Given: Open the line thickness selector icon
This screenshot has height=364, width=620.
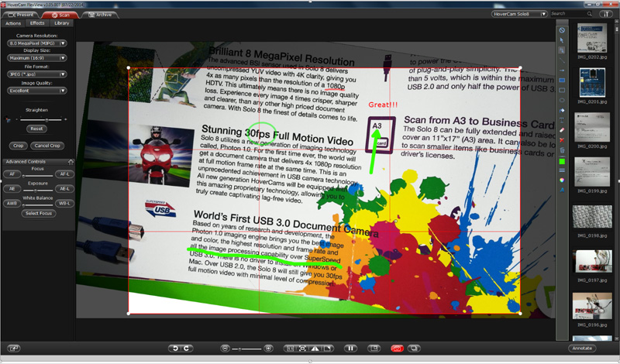Looking at the screenshot, I should (562, 170).
